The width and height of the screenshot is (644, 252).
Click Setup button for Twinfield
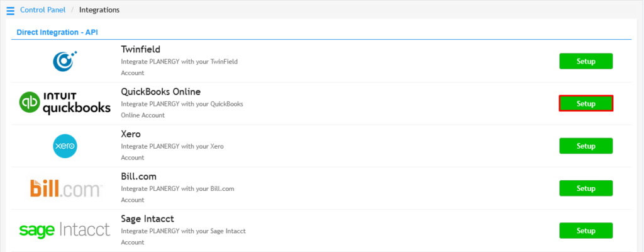coord(586,61)
